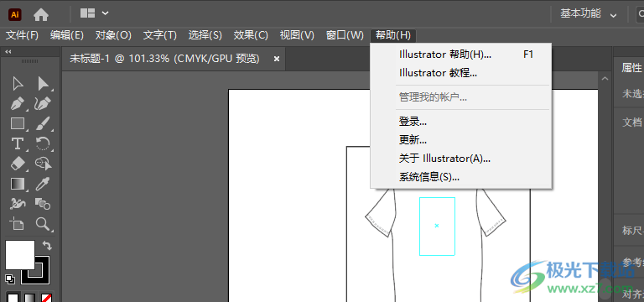This screenshot has width=644, height=302.
Task: Select the Artboard tool
Action: pos(18,223)
